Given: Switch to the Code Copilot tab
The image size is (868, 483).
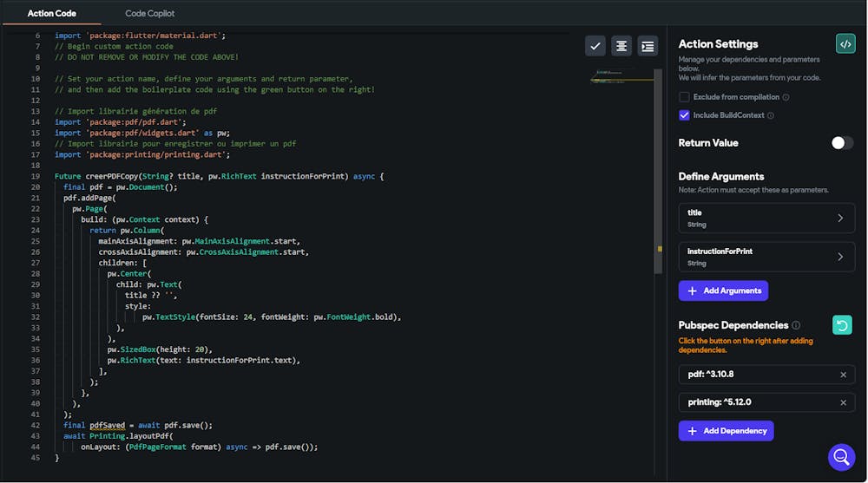Looking at the screenshot, I should [149, 14].
